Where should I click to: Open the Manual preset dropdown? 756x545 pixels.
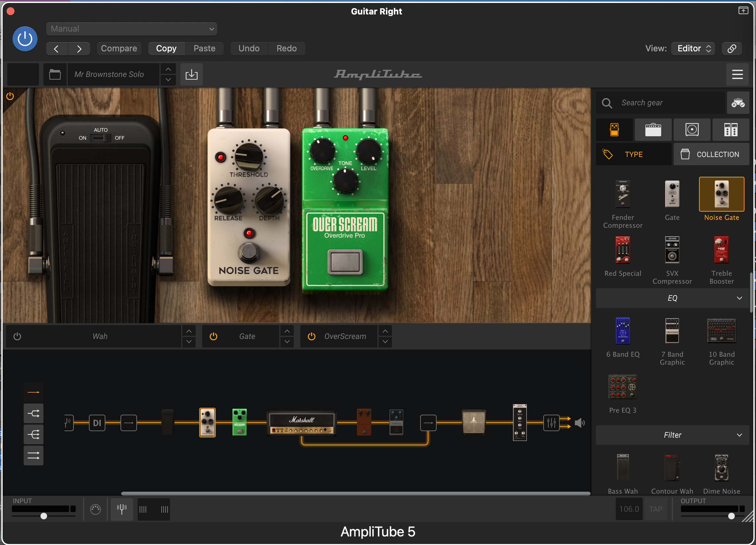[132, 29]
